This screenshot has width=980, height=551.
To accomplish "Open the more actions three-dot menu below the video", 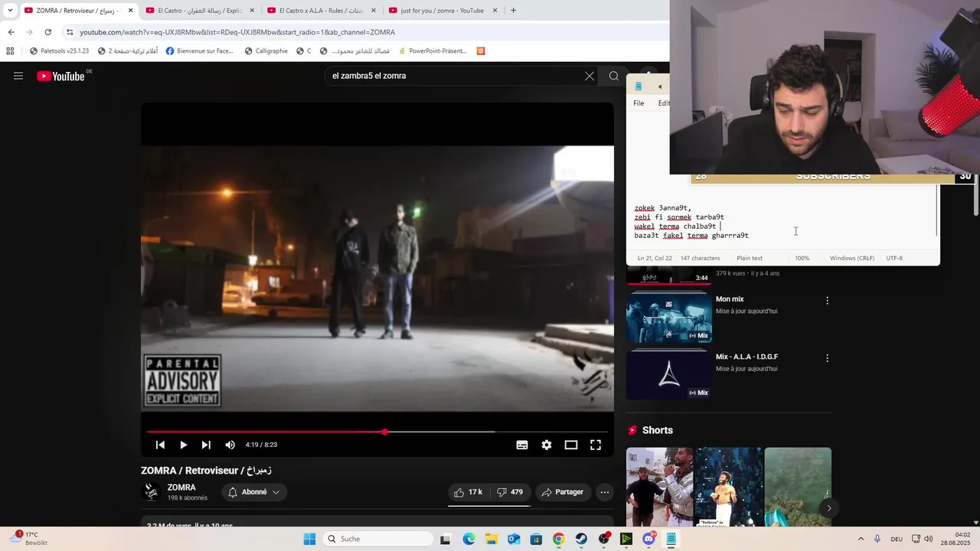I will tap(605, 492).
